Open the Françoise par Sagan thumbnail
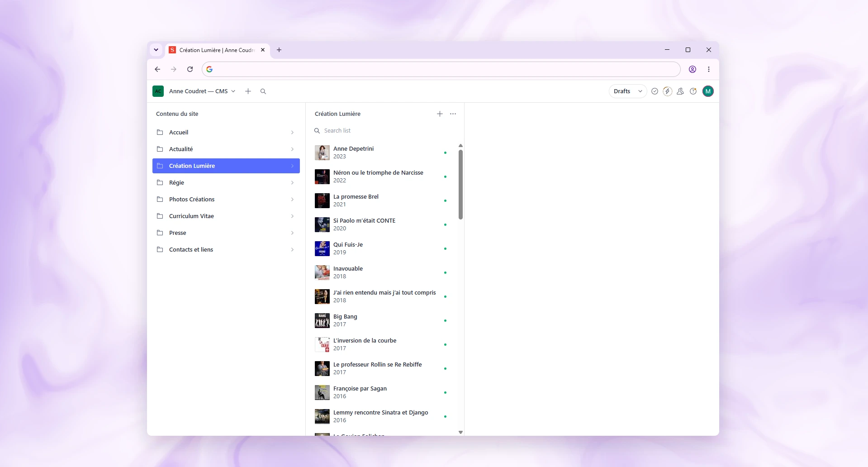This screenshot has width=868, height=467. (322, 392)
